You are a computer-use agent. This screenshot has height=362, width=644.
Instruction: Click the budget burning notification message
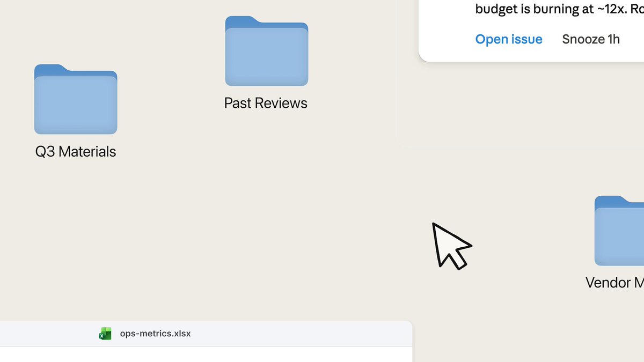[x=560, y=9]
